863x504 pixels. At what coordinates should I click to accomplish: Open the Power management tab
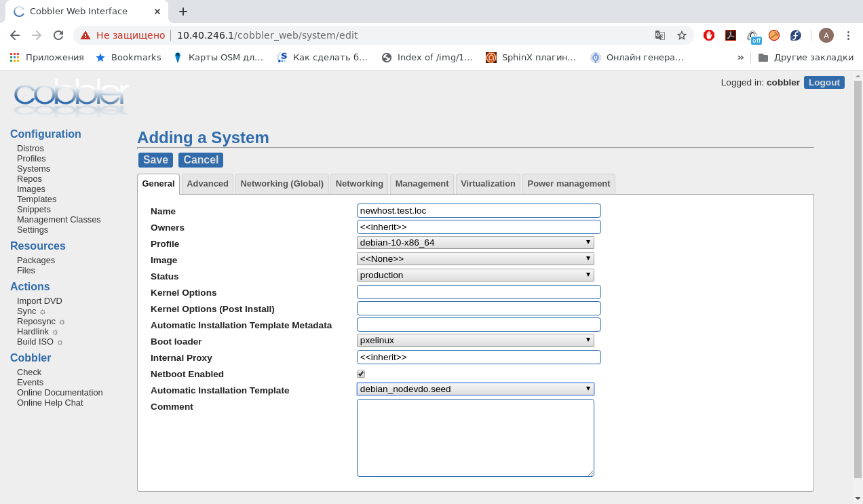(569, 184)
